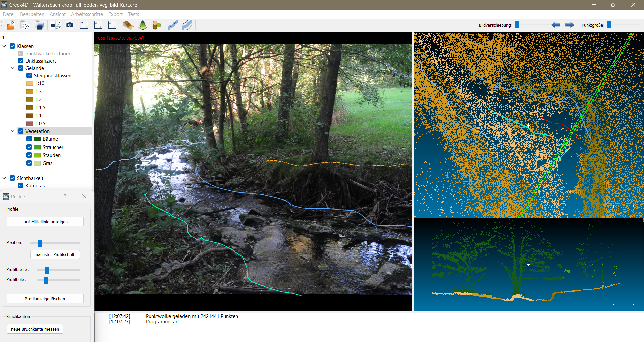This screenshot has width=644, height=342.
Task: Click the terrain slope classes icon
Action: tap(128, 25)
